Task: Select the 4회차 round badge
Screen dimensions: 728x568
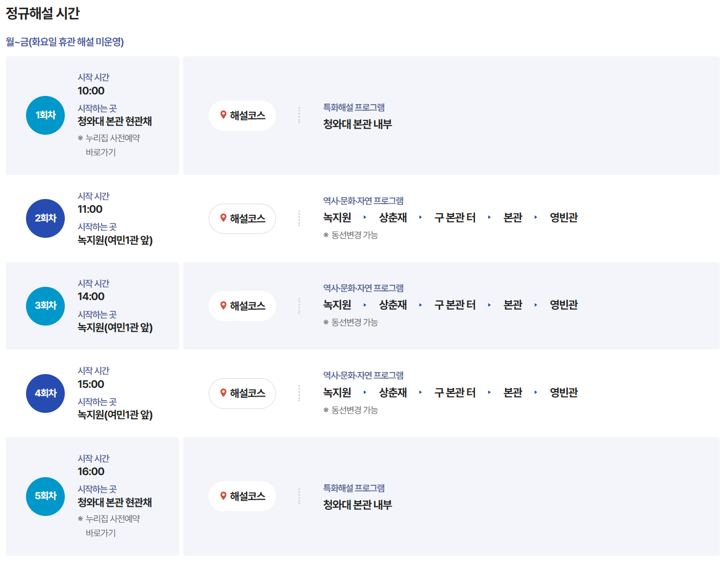Action: (45, 393)
